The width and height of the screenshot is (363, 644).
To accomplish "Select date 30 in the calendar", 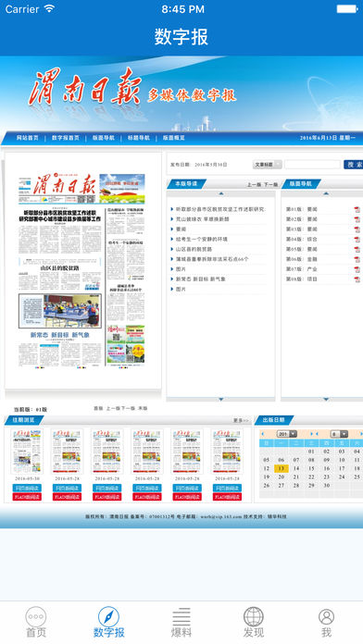I will 326,486.
